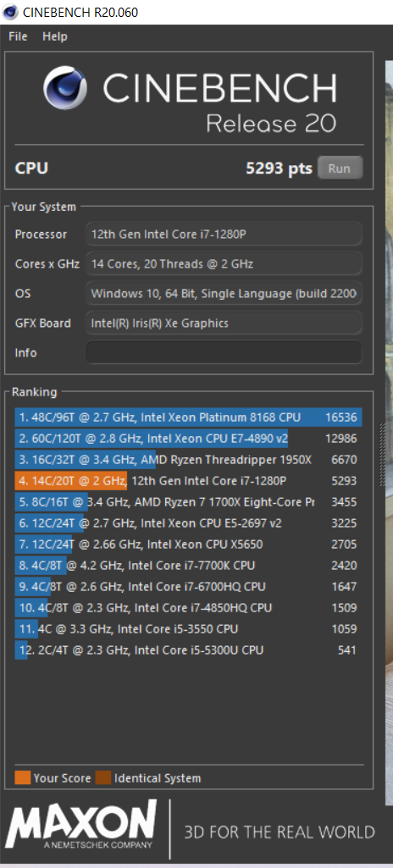
Task: Select Ryzen Threadripper 1950X ranking row
Action: 188,460
